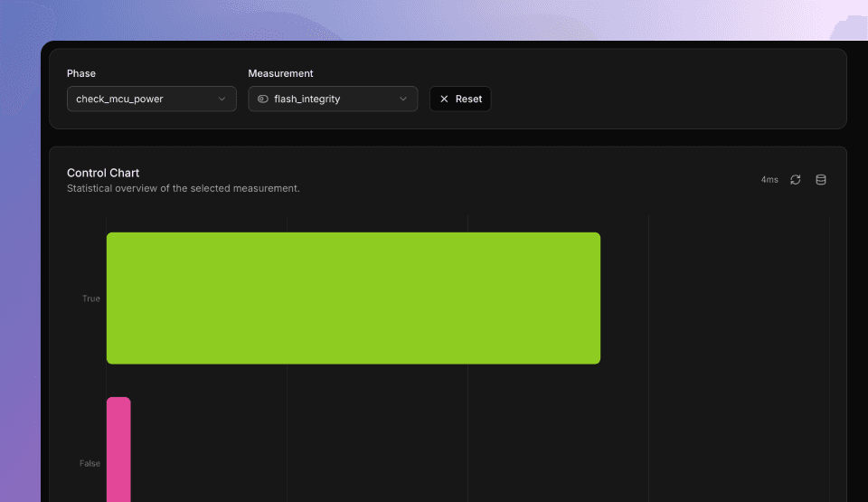Select the green True bar in the chart
Screen dimensions: 868x502
click(353, 298)
